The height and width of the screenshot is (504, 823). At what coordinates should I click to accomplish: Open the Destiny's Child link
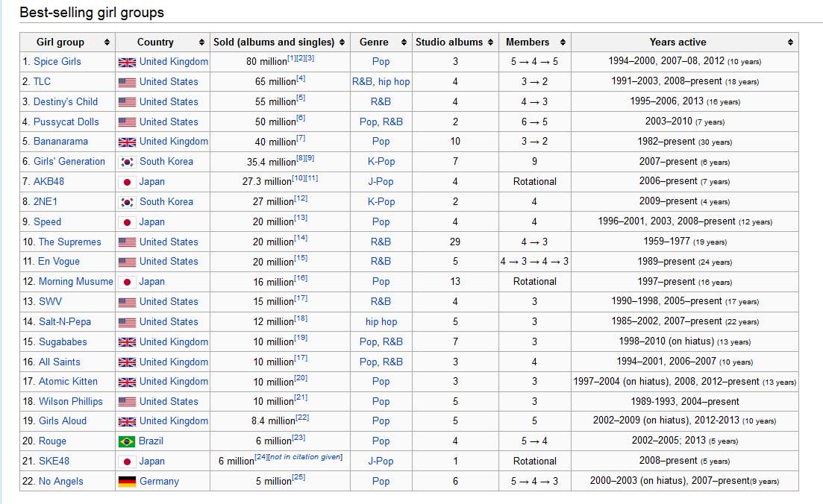pyautogui.click(x=66, y=101)
